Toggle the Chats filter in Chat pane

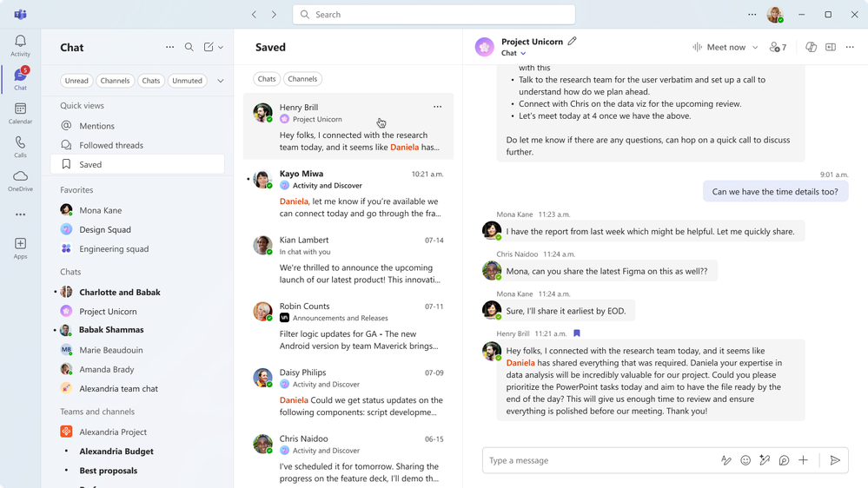[x=150, y=81]
